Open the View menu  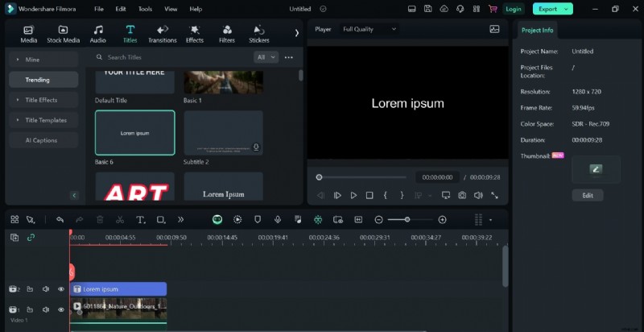(171, 9)
